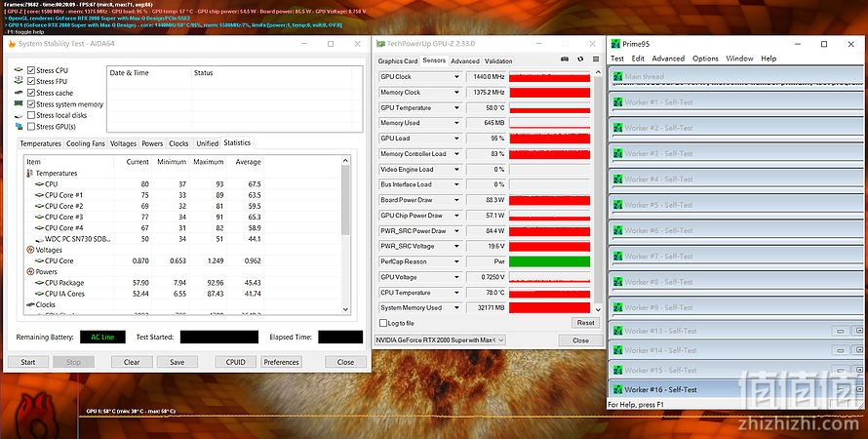Click Worker #8 Self-Test window icon
This screenshot has height=439, width=868.
617,282
